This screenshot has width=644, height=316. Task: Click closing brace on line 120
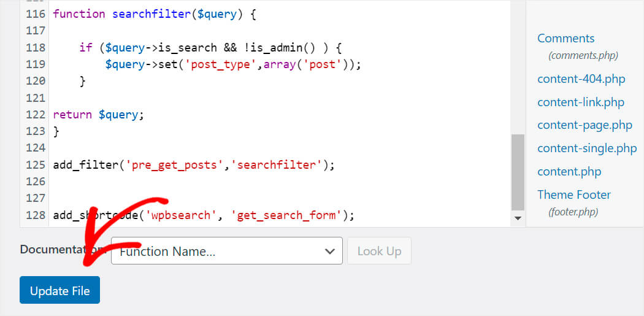pyautogui.click(x=82, y=81)
